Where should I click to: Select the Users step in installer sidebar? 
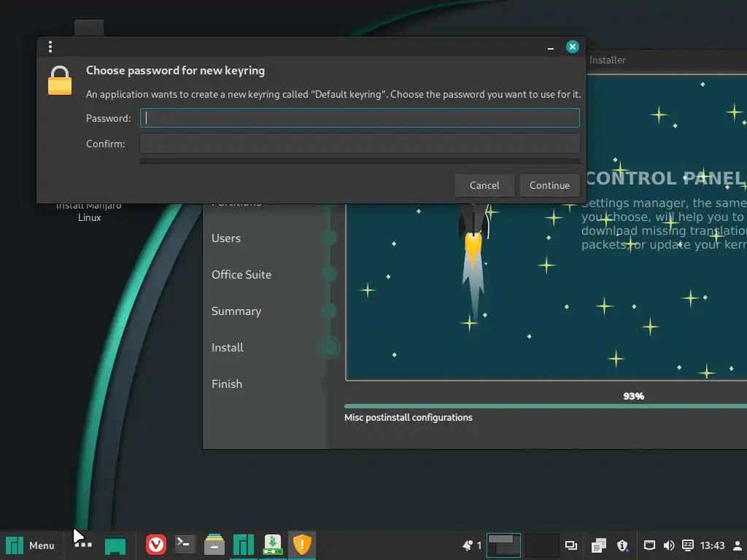point(226,238)
